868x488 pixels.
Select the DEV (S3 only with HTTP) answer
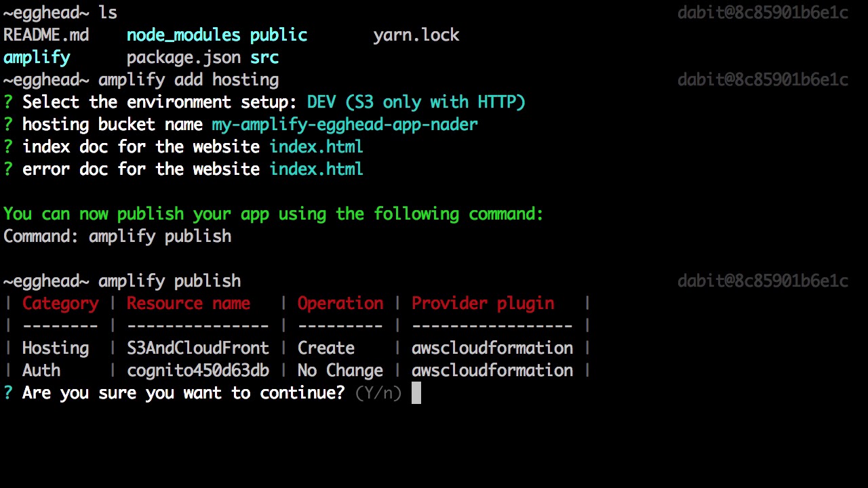tap(416, 102)
